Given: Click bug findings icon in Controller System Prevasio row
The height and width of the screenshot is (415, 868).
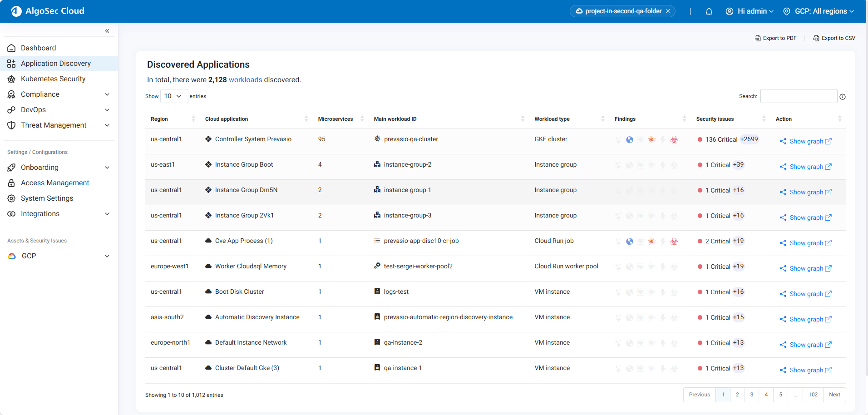Looking at the screenshot, I should (x=651, y=140).
